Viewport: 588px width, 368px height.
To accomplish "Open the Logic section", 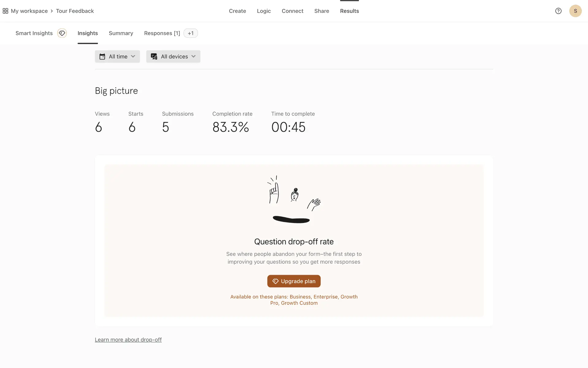I will point(264,11).
